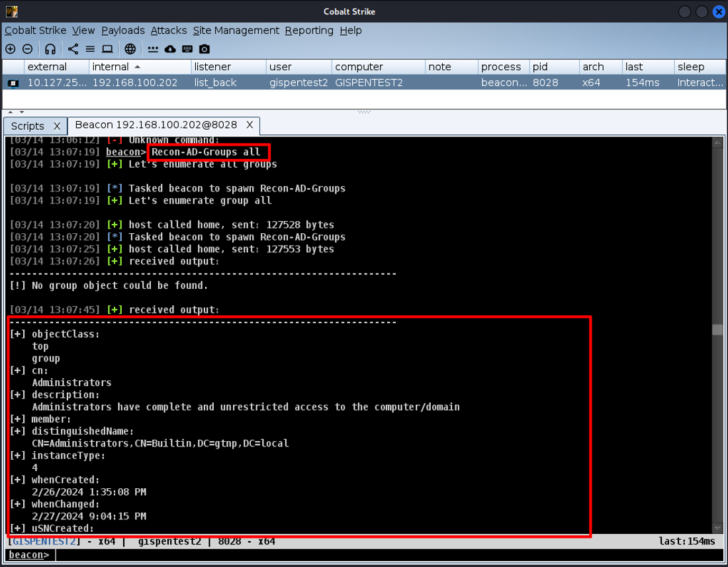
Task: Click the gispentest2 user cell
Action: 298,83
